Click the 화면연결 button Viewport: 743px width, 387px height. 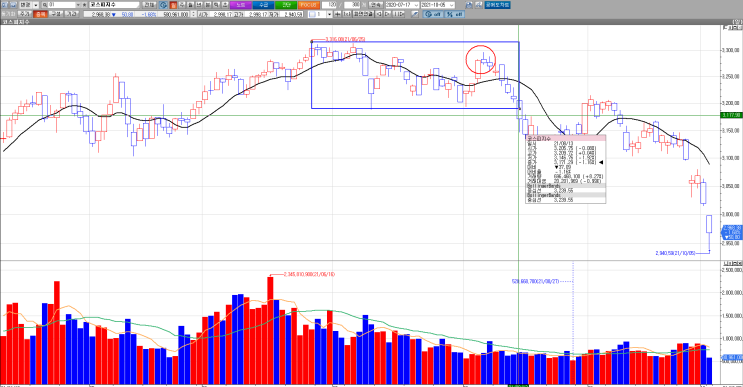point(363,14)
